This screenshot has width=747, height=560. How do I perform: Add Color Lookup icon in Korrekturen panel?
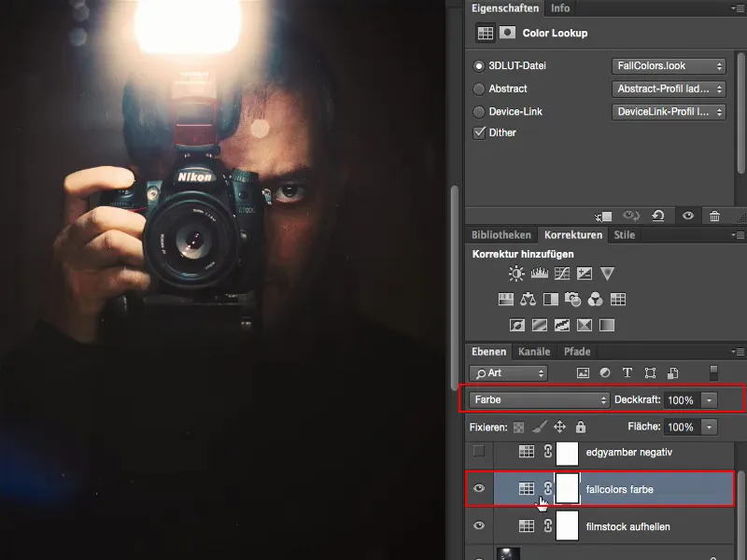pos(618,299)
